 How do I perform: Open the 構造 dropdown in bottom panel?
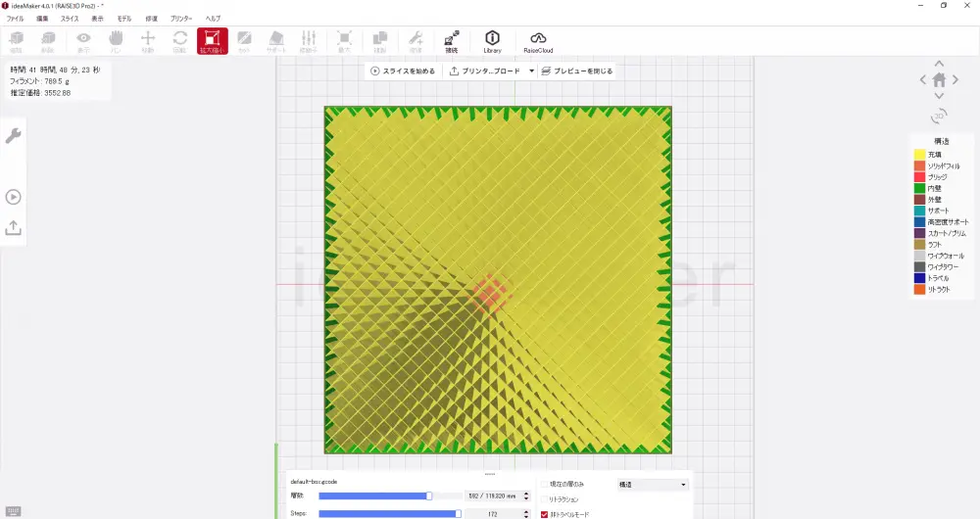click(x=653, y=485)
